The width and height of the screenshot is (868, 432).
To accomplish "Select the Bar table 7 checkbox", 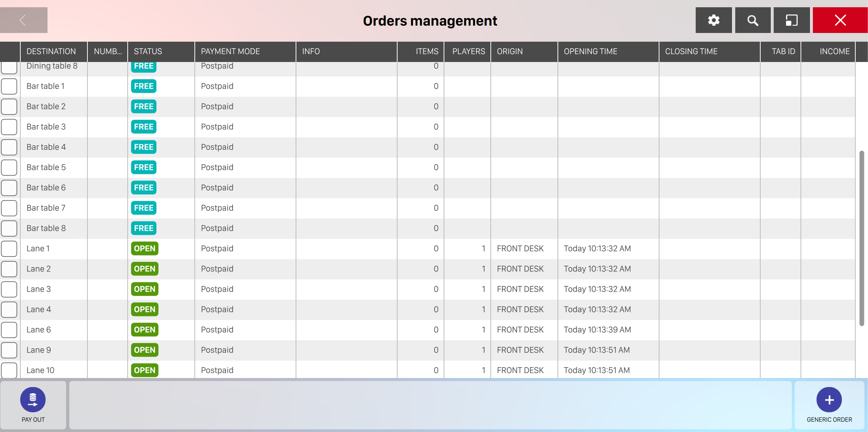I will (x=9, y=208).
